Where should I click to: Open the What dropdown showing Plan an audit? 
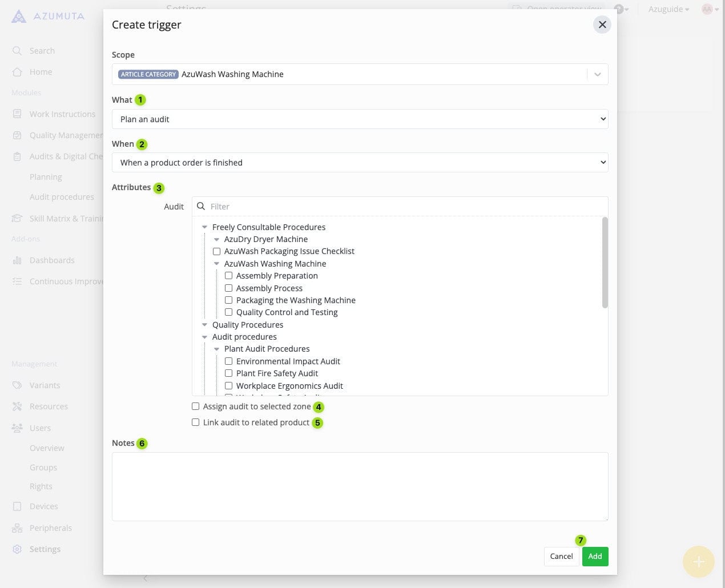pos(360,119)
